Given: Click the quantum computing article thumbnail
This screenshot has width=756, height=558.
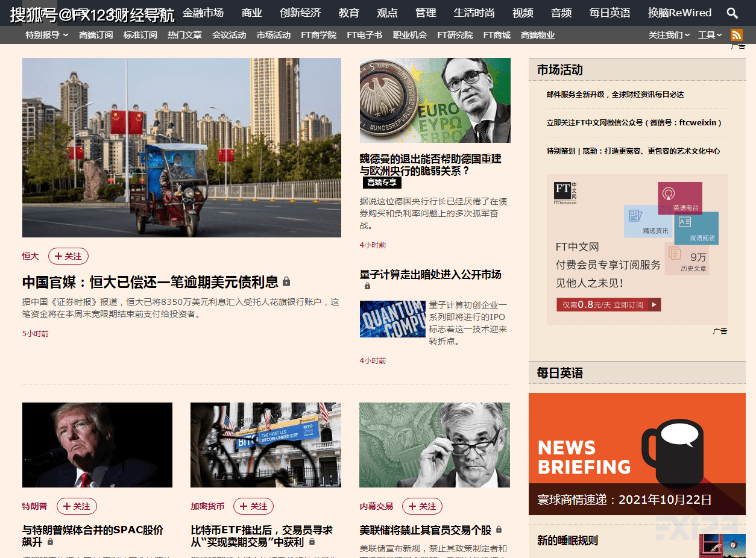Looking at the screenshot, I should [392, 319].
